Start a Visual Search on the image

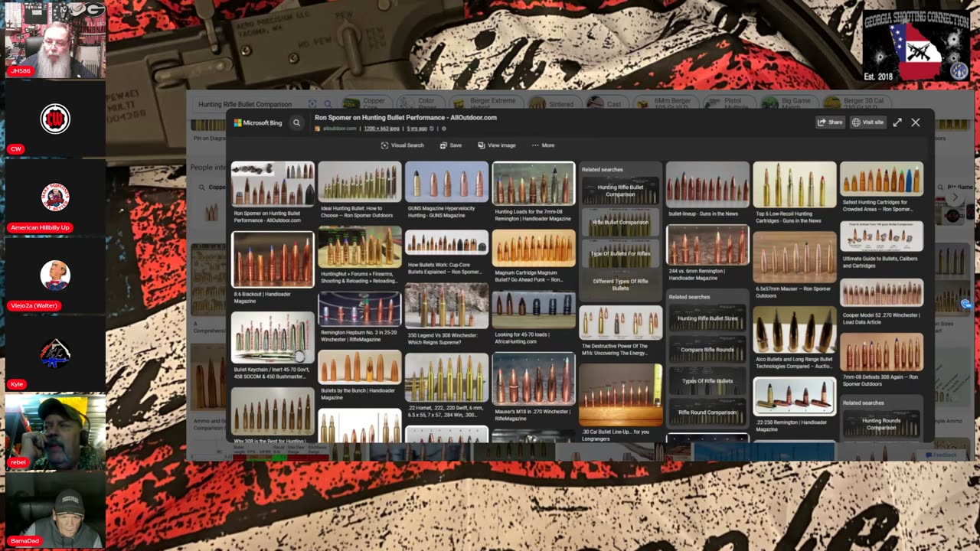[x=402, y=145]
